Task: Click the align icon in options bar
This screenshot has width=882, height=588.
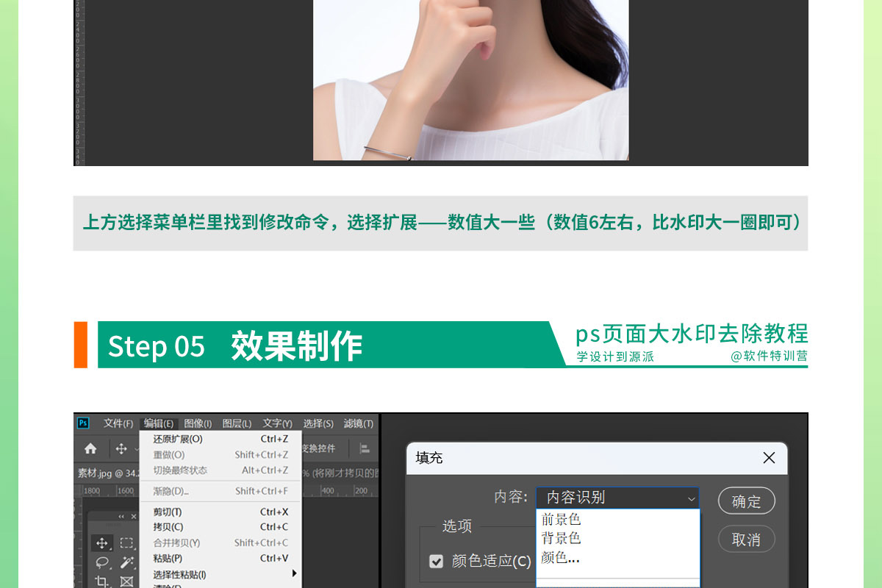Action: 364,448
